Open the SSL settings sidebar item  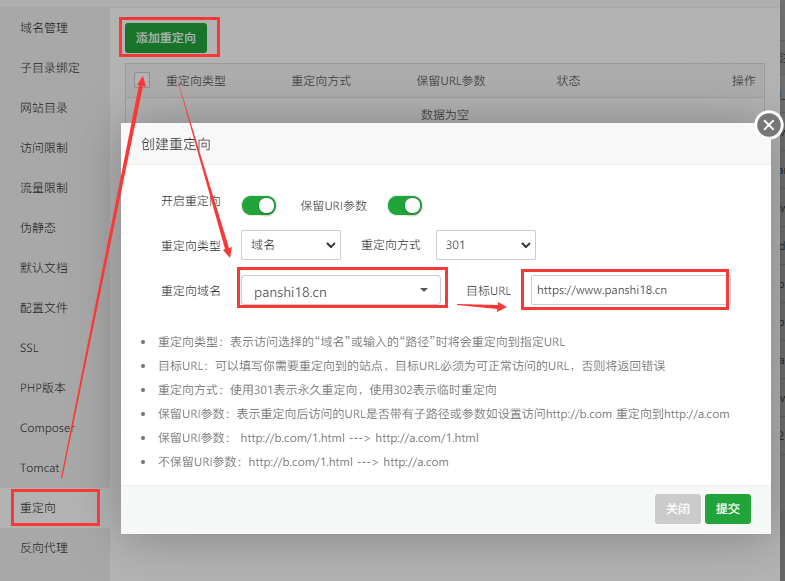click(29, 348)
